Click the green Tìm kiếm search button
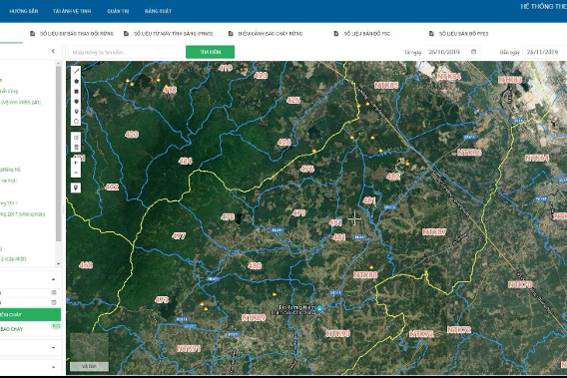 (210, 52)
